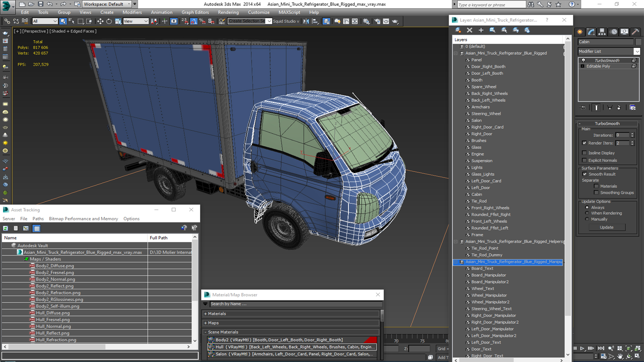Click Remove Modifier trash icon

coord(619,108)
